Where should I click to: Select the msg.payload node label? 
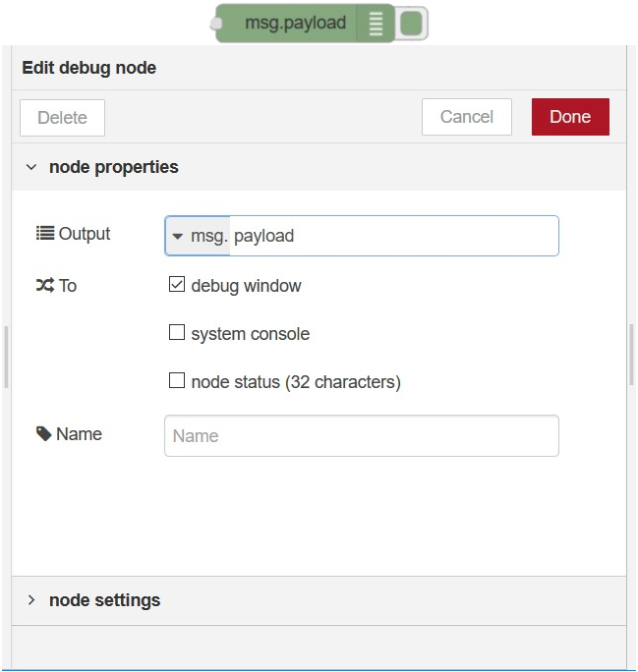point(295,24)
